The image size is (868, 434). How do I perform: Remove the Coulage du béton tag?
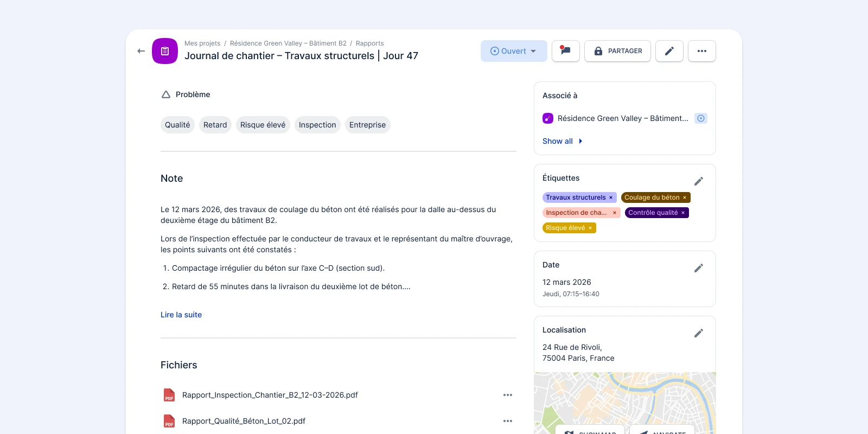point(685,197)
